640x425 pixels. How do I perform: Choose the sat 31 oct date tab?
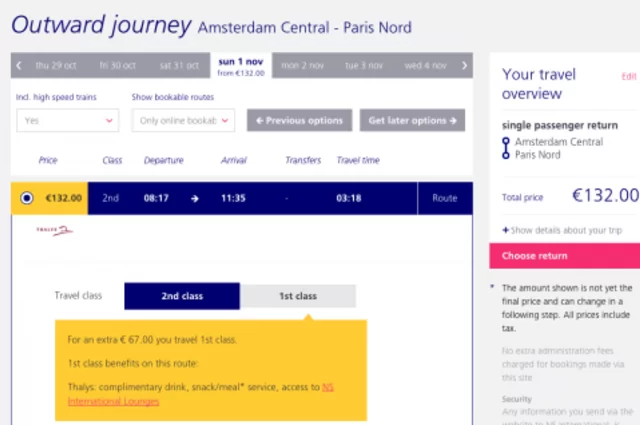pyautogui.click(x=179, y=66)
